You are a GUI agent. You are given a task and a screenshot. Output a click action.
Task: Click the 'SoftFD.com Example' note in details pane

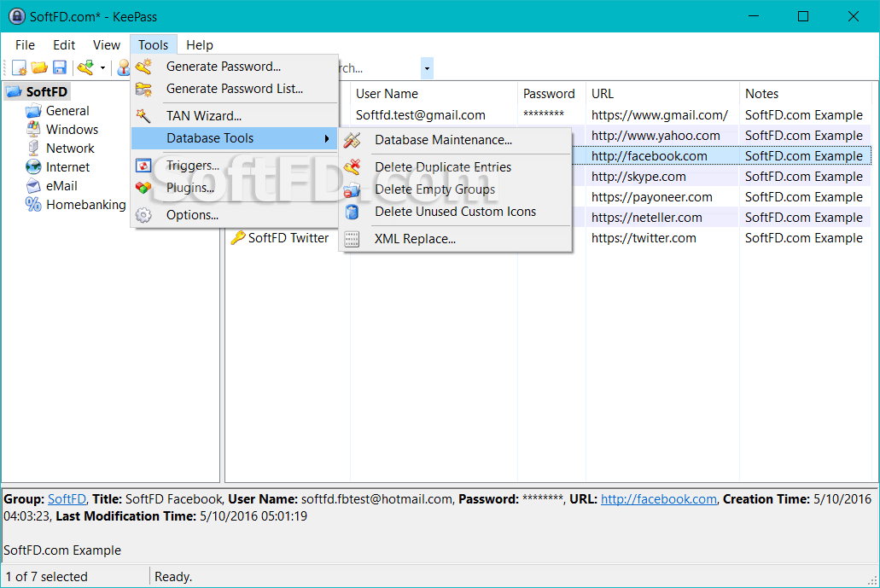62,550
